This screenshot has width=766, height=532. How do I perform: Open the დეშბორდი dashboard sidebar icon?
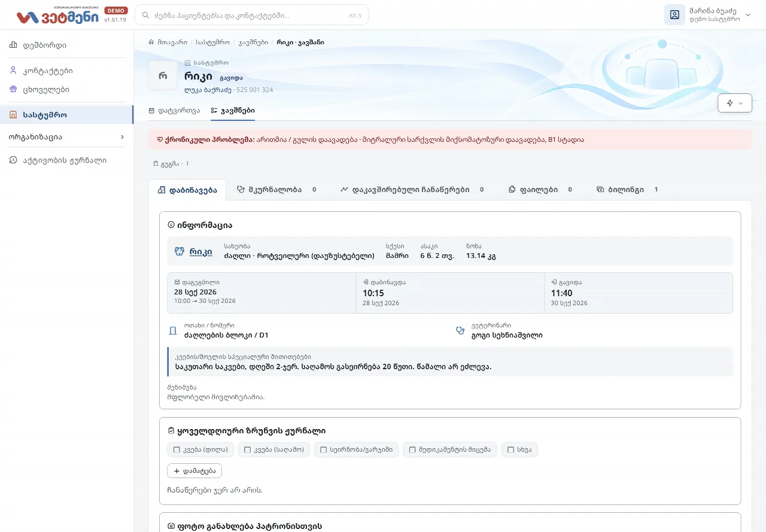(x=13, y=45)
